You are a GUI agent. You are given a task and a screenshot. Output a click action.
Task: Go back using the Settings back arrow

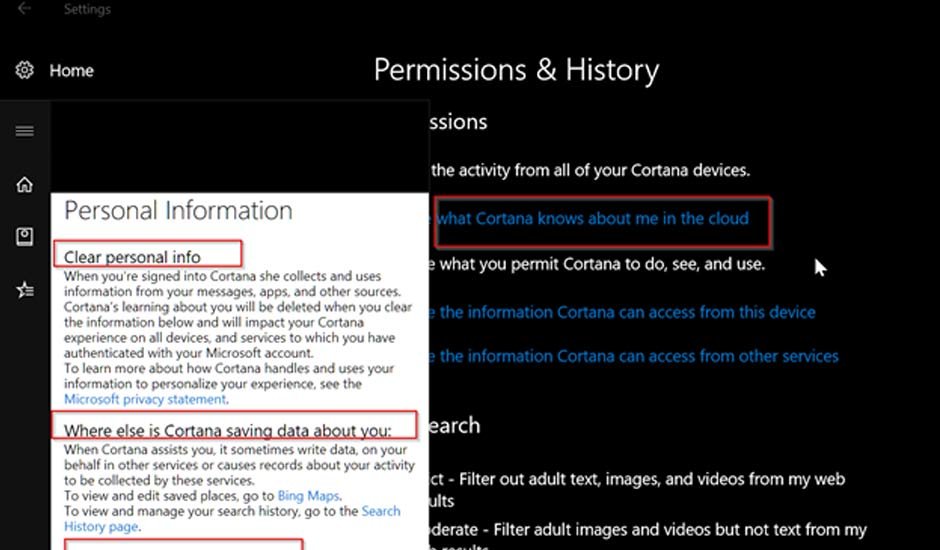click(24, 8)
